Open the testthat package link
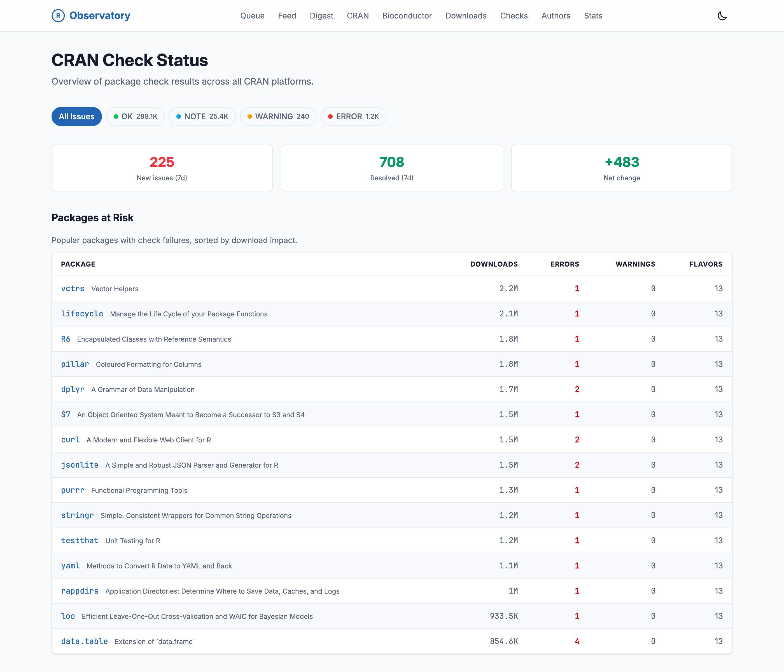 pyautogui.click(x=80, y=540)
